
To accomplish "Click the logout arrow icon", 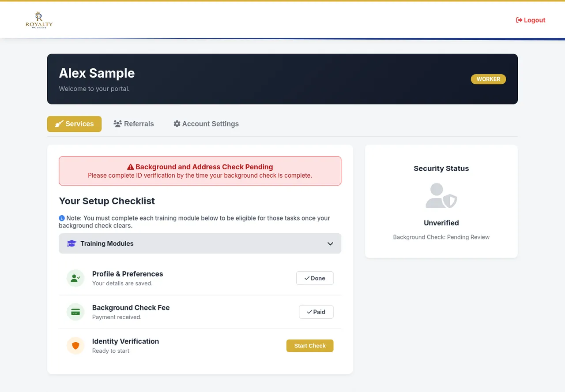I will pyautogui.click(x=519, y=20).
